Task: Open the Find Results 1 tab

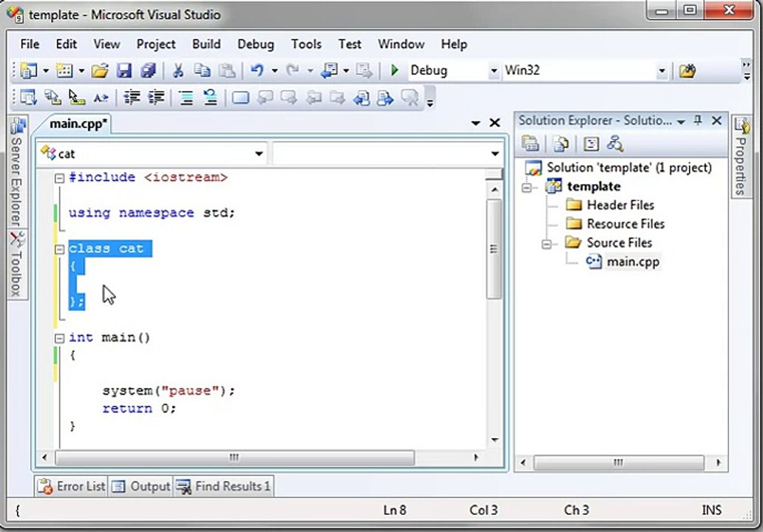Action: (x=223, y=486)
